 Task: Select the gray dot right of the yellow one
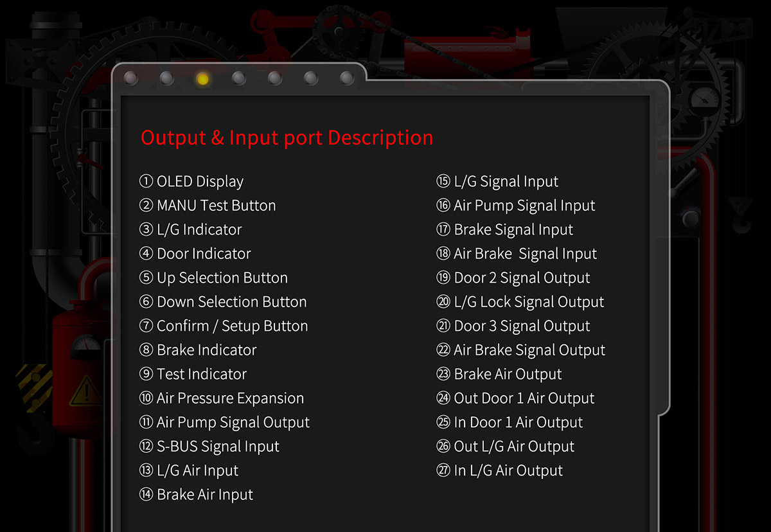238,78
